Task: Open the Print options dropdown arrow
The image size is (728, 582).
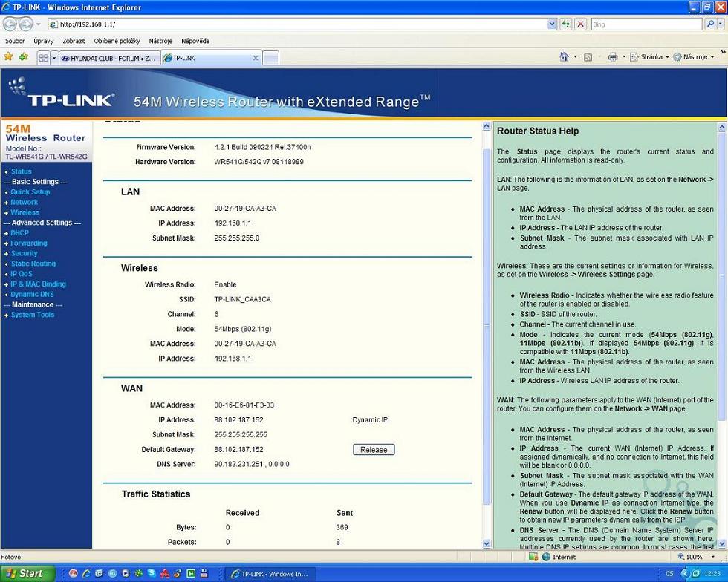Action: pyautogui.click(x=624, y=57)
